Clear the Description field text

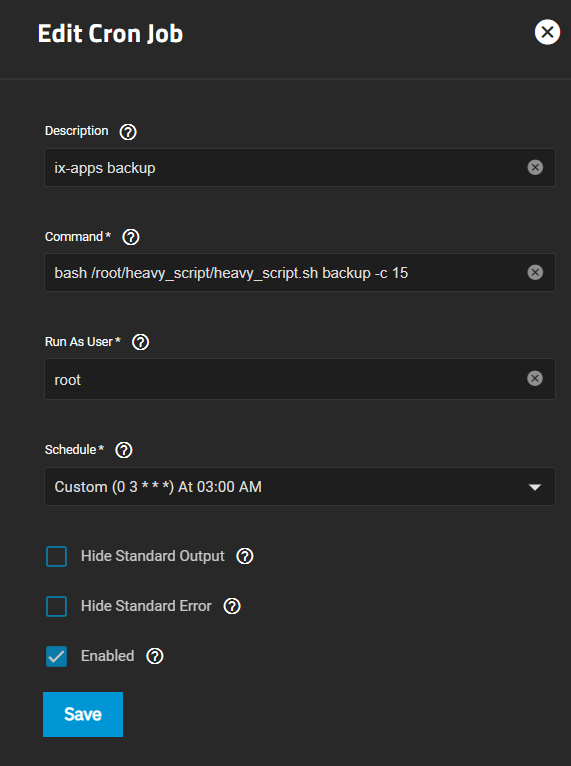[535, 168]
